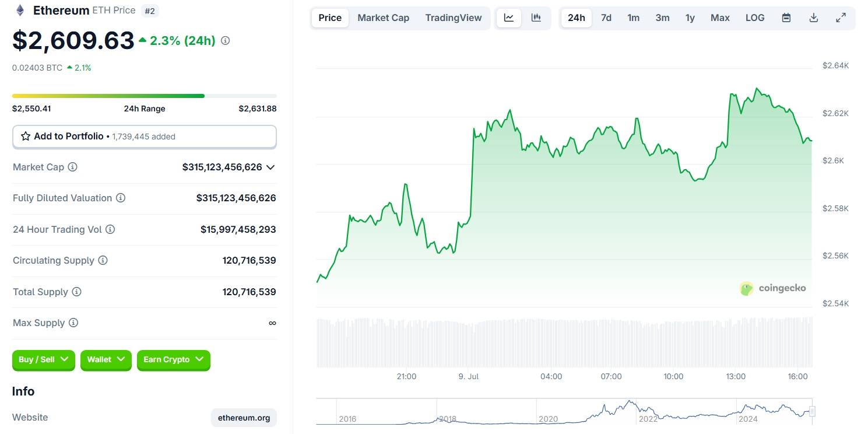Click the info icon next to 24h change
The height and width of the screenshot is (434, 868).
click(x=226, y=41)
